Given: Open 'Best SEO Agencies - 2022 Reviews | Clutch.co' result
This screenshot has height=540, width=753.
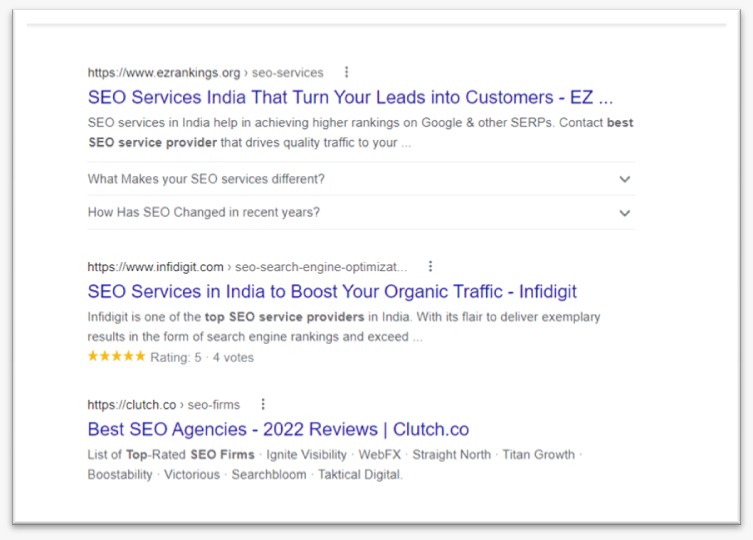Looking at the screenshot, I should tap(278, 430).
